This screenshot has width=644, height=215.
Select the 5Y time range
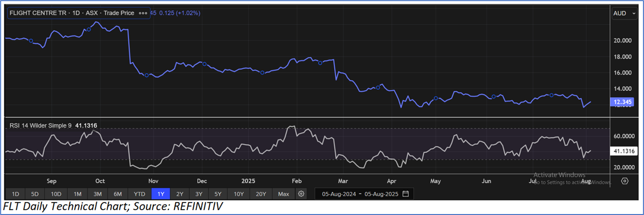(x=218, y=194)
